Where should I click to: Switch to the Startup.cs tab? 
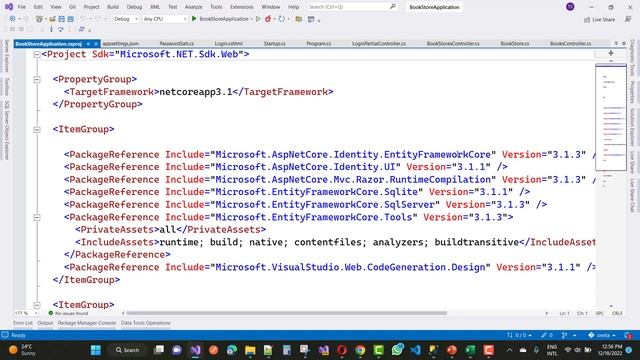274,44
